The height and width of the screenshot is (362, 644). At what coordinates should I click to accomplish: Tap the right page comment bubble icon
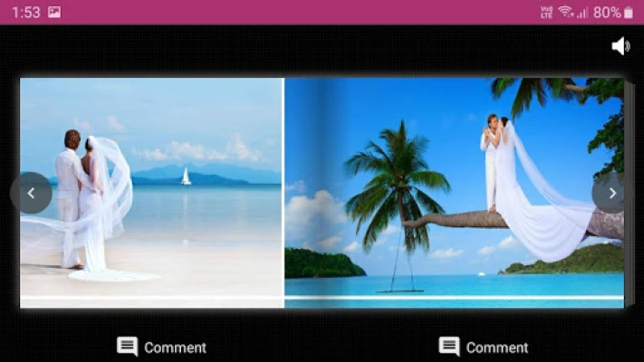pos(449,347)
